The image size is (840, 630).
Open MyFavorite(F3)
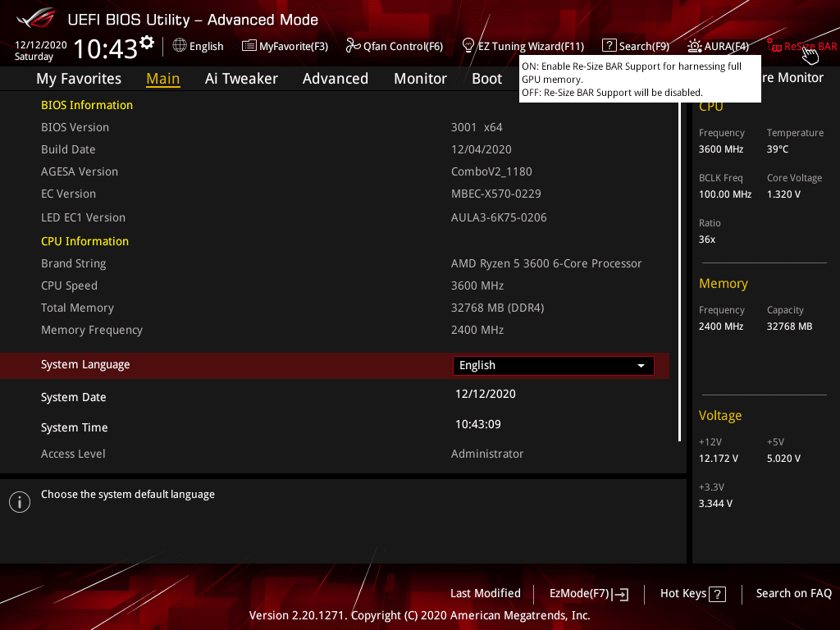285,46
